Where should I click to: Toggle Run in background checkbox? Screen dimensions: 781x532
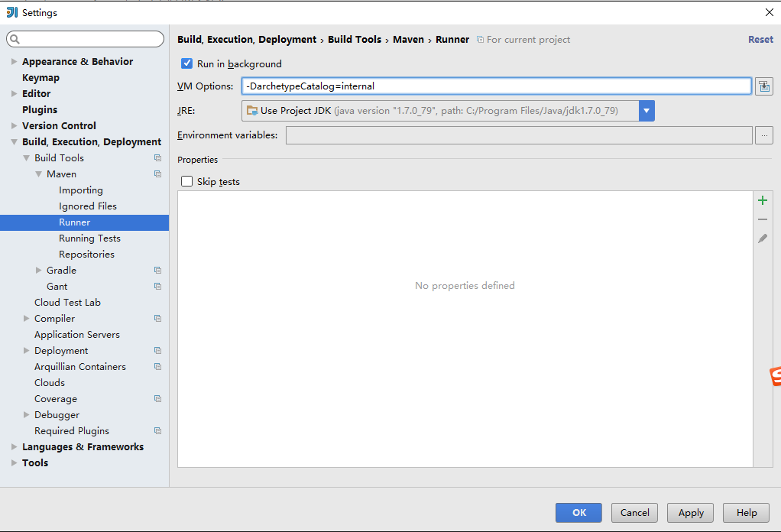coord(186,63)
